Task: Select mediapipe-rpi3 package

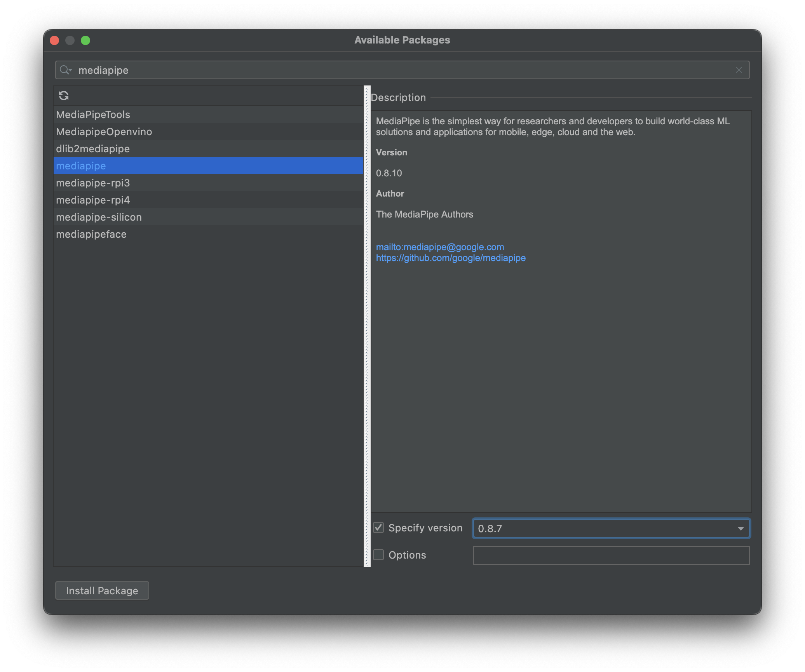Action: click(93, 183)
